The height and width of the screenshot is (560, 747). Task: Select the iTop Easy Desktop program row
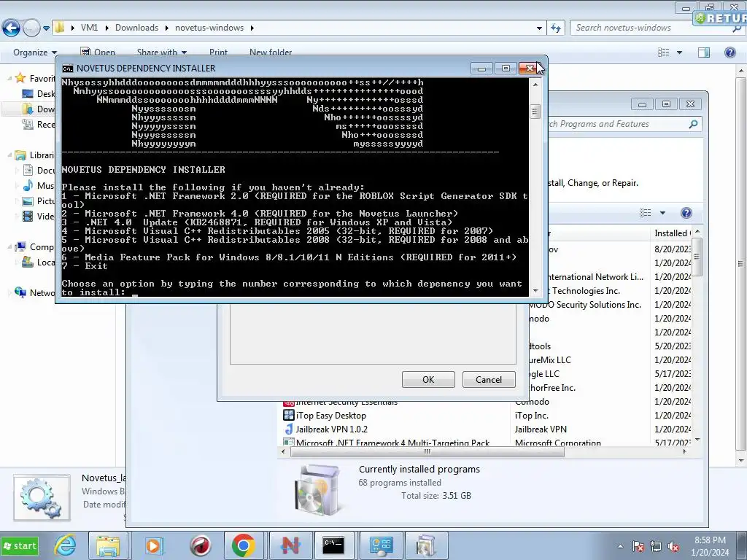(x=486, y=415)
